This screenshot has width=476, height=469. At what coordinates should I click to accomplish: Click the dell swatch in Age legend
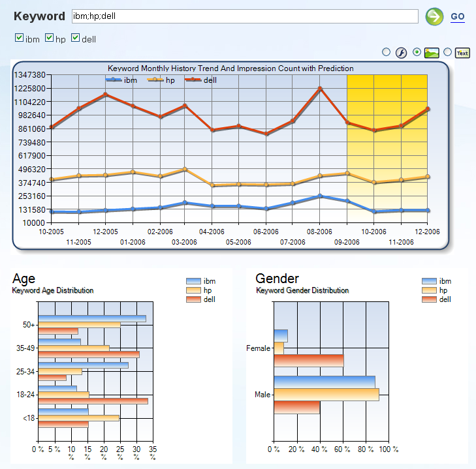pos(193,299)
